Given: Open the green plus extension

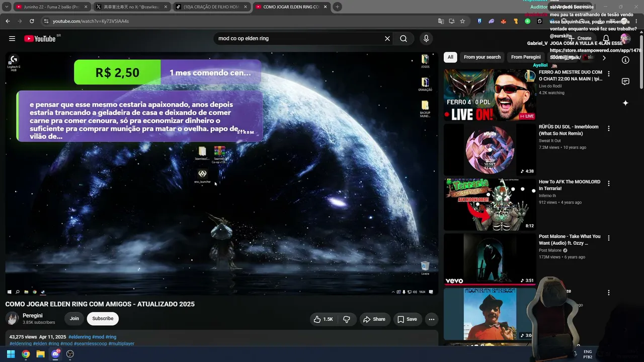Looking at the screenshot, I should tap(527, 21).
